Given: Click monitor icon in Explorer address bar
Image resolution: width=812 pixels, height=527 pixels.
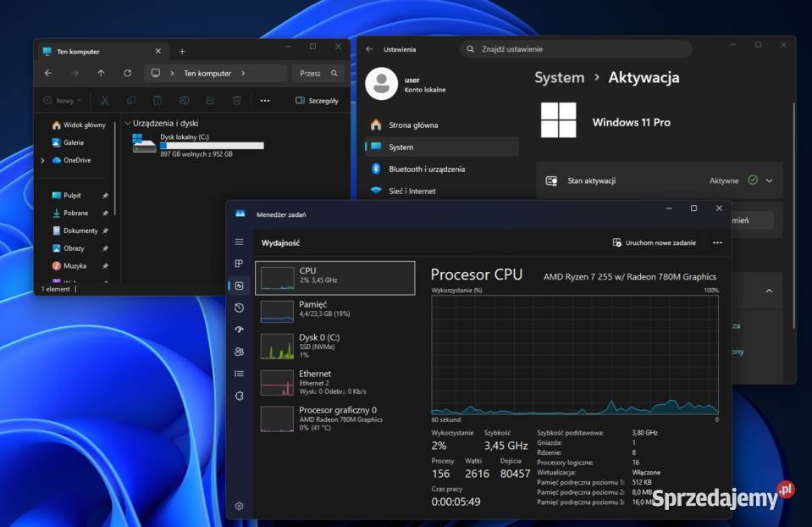Looking at the screenshot, I should tap(155, 73).
